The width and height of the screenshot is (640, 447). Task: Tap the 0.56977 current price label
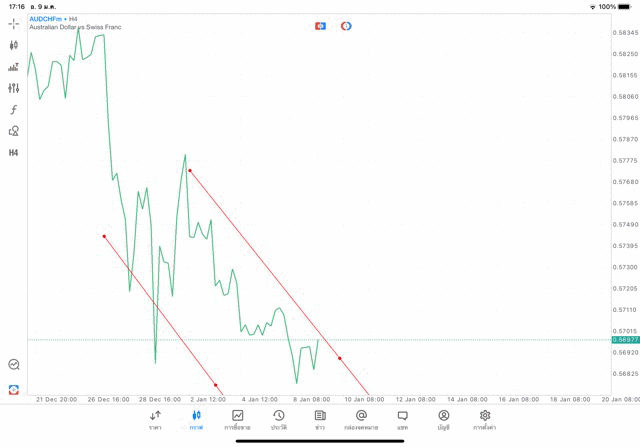click(x=625, y=340)
